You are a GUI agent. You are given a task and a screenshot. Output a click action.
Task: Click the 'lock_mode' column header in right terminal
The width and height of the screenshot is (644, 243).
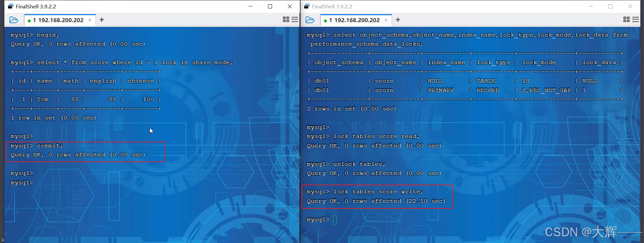click(x=539, y=62)
